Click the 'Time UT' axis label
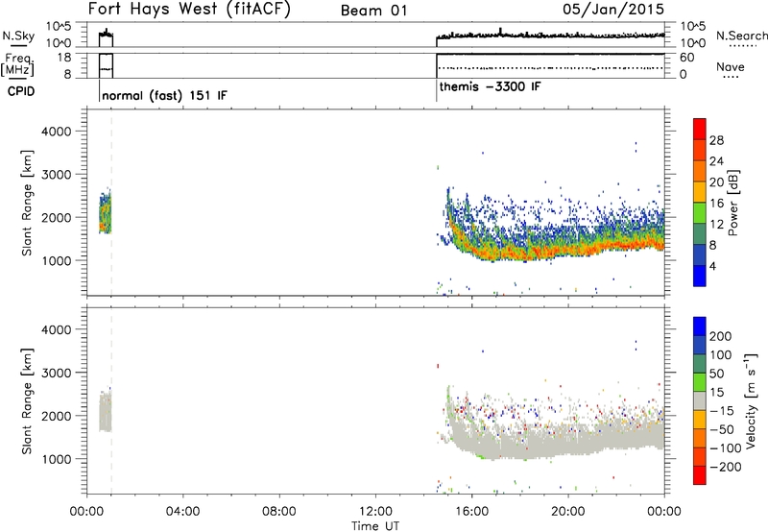Image resolution: width=768 pixels, height=532 pixels. pos(375,526)
